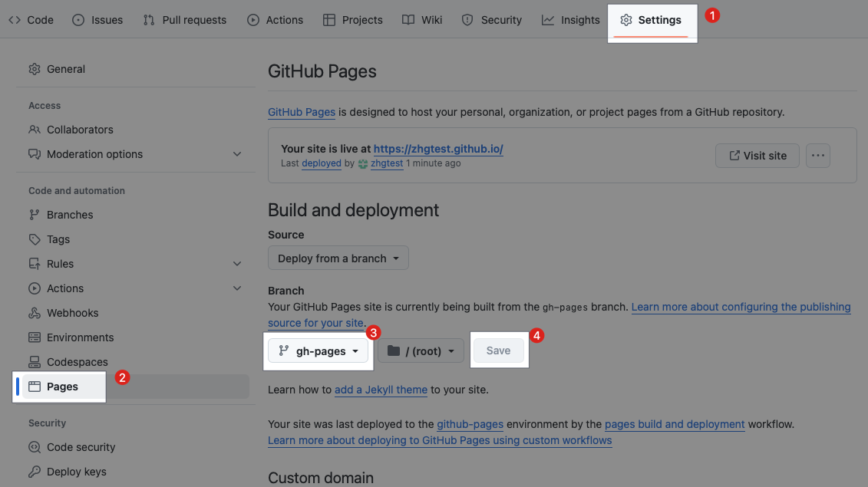Click the Visit site button

[757, 156]
